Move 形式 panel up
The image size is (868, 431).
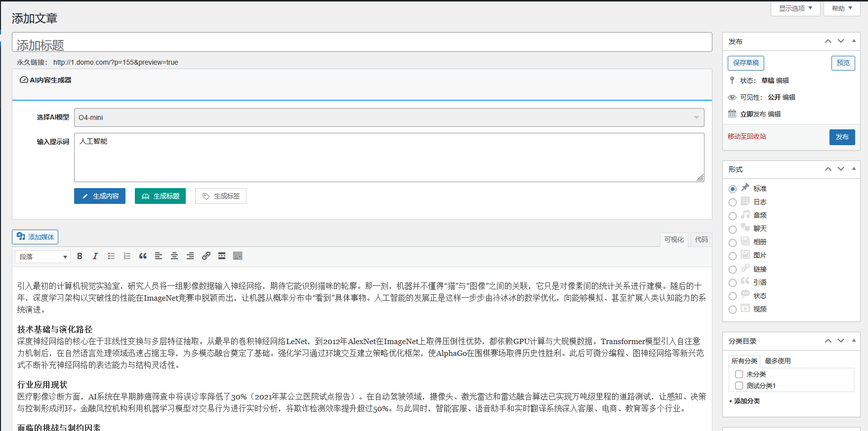coord(828,169)
